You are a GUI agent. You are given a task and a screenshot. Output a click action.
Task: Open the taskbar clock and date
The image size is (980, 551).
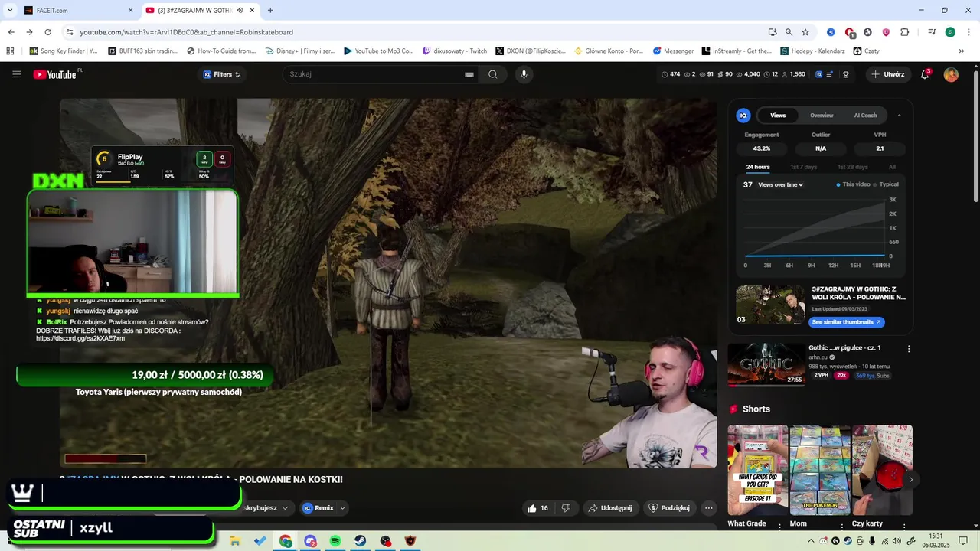936,541
